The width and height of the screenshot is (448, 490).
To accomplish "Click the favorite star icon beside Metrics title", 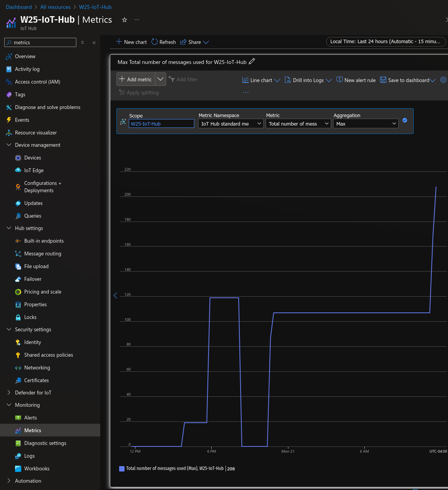I will (x=125, y=20).
